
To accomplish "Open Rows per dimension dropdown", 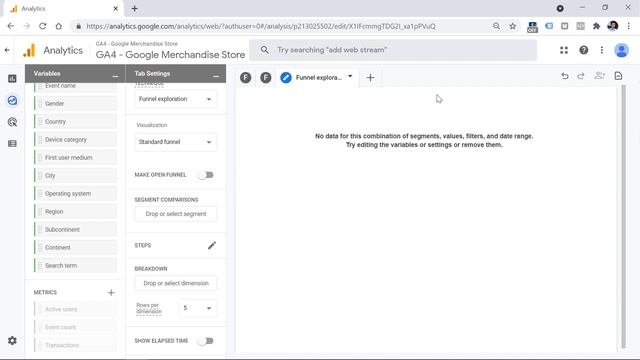I will pyautogui.click(x=198, y=308).
